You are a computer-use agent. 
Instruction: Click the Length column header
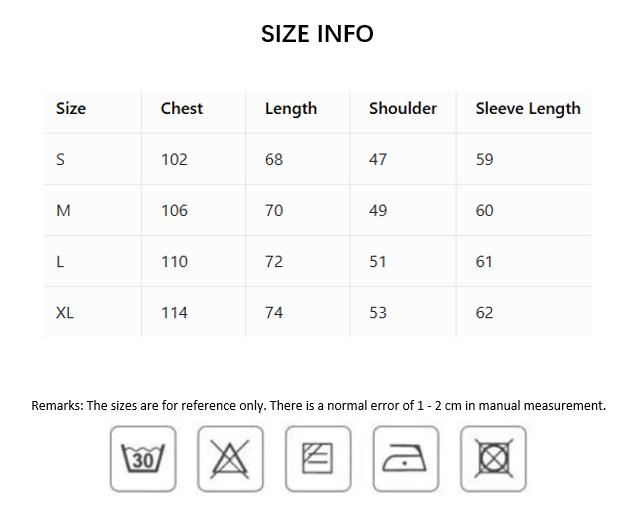point(291,108)
